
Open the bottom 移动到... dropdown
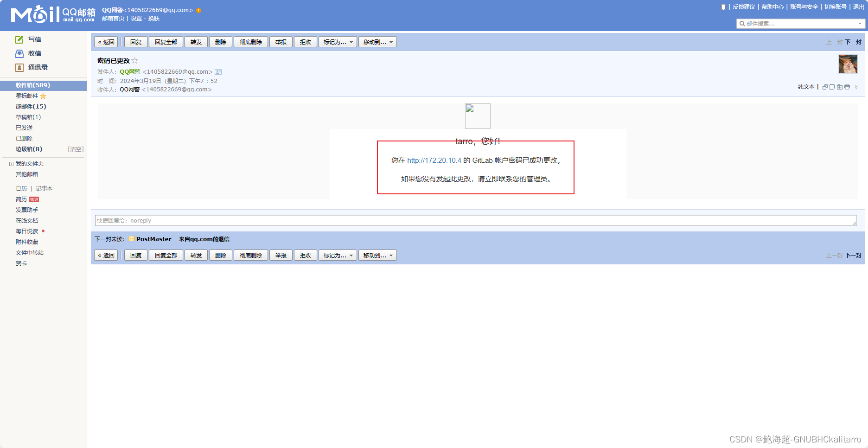pos(377,256)
